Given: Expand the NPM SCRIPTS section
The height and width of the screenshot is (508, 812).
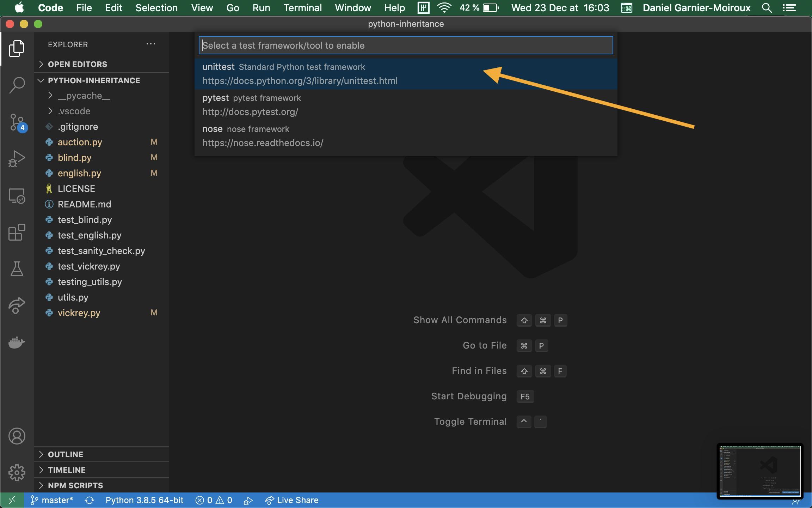Looking at the screenshot, I should pyautogui.click(x=75, y=485).
